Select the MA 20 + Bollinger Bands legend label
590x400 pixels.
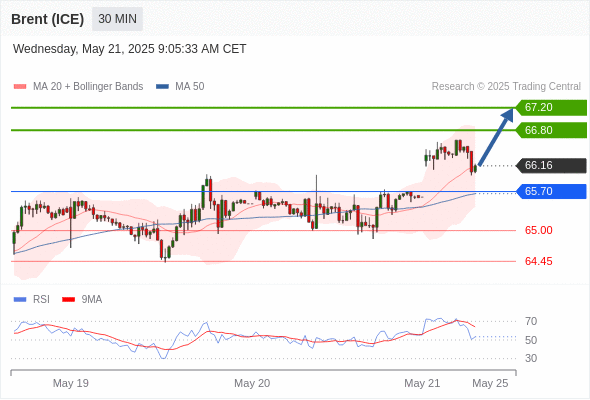(x=88, y=87)
